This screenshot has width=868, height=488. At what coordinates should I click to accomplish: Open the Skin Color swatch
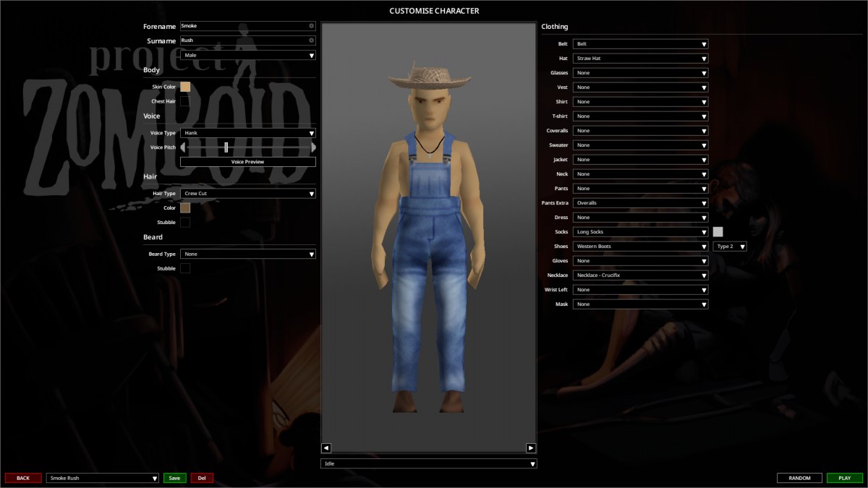point(185,87)
